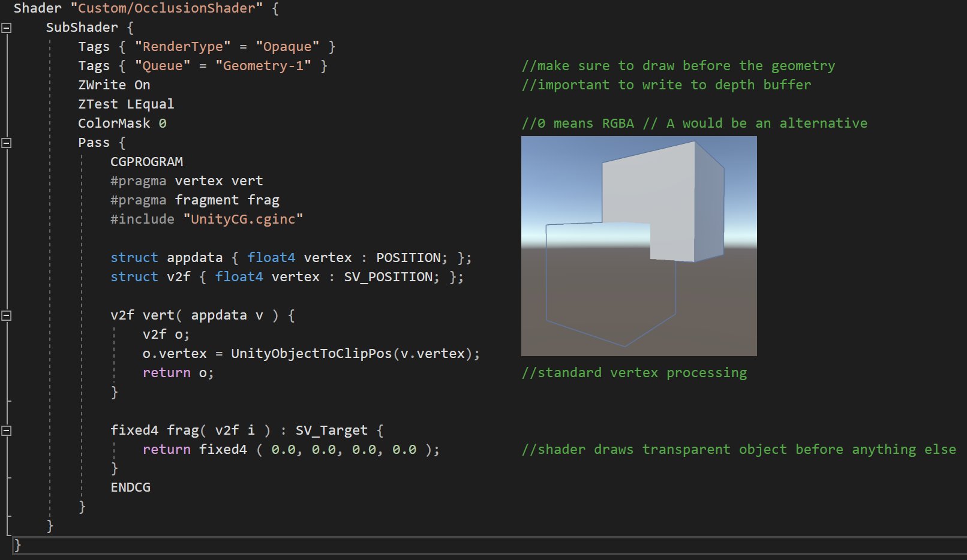Click the comment "//standard vertex processing"
The width and height of the screenshot is (967, 560).
[634, 373]
